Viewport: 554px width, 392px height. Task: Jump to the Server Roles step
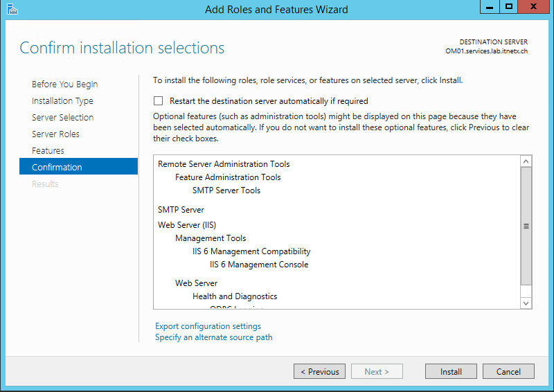55,134
